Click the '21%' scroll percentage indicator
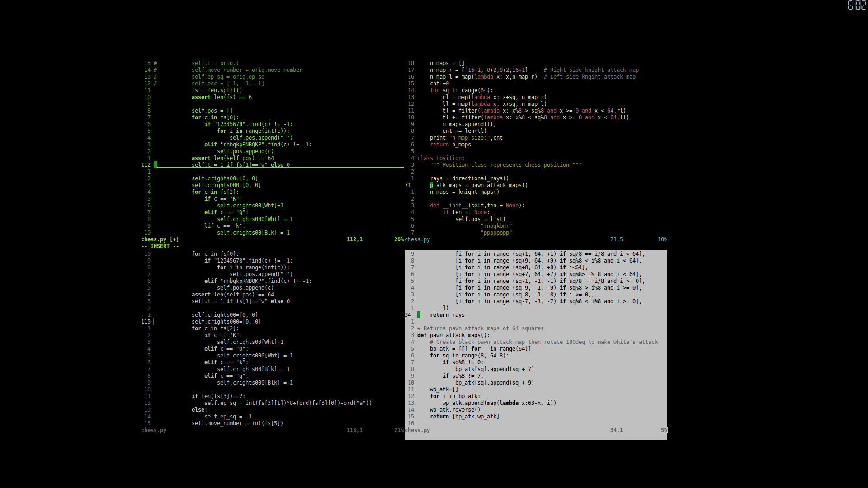The height and width of the screenshot is (488, 868). (399, 430)
